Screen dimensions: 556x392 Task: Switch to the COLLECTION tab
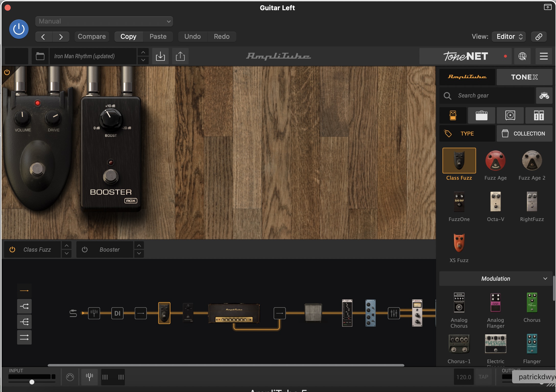pos(524,133)
